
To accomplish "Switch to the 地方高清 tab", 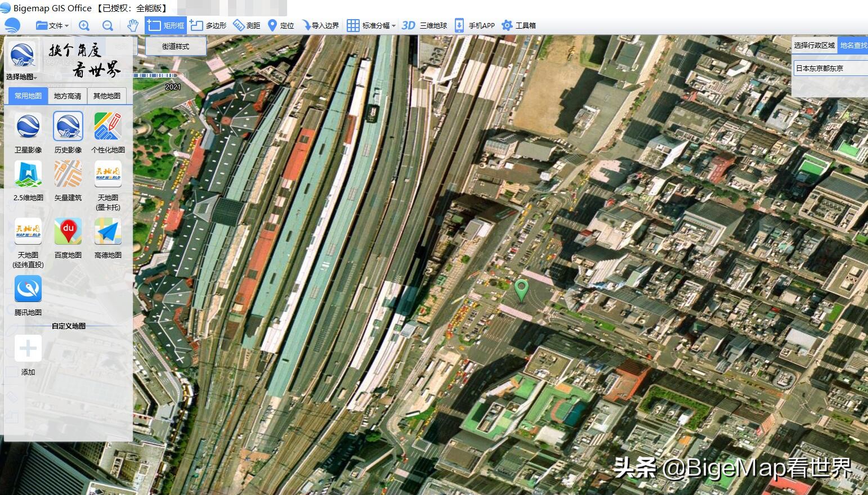I will coord(67,96).
